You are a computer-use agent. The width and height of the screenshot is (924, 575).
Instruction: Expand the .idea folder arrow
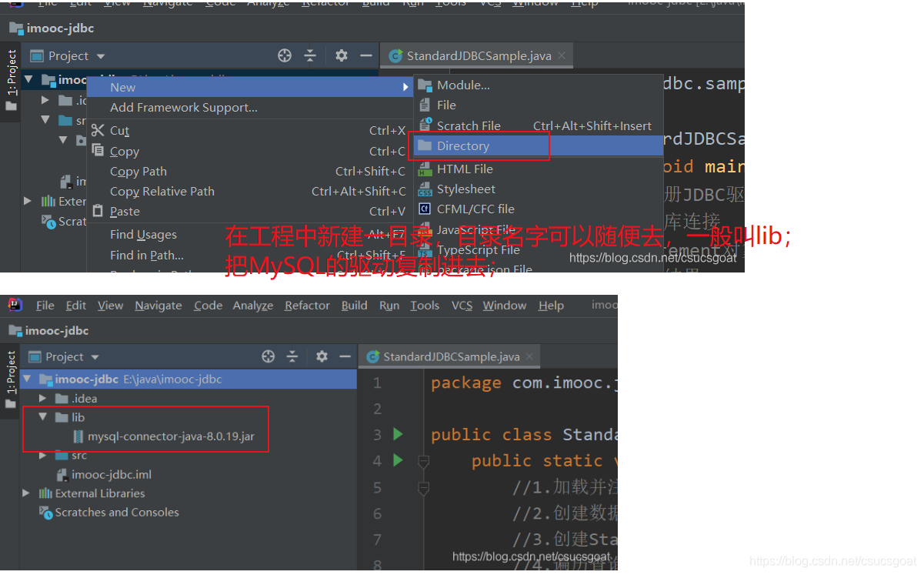tap(44, 398)
